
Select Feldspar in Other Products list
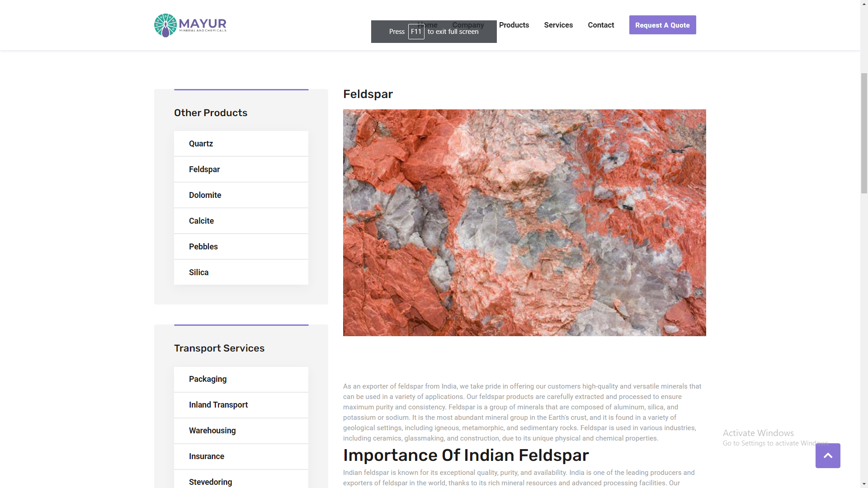tap(241, 169)
